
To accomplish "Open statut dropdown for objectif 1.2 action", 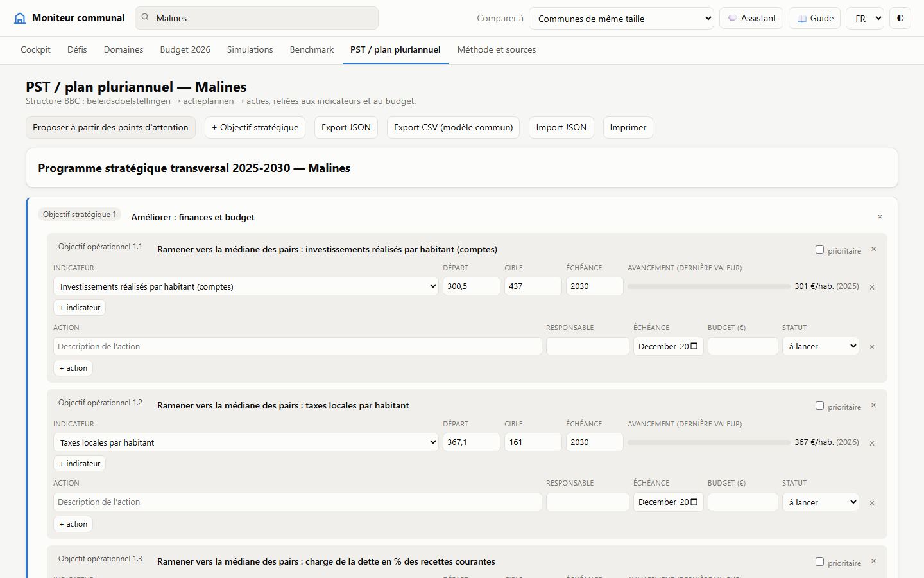I will [x=820, y=502].
